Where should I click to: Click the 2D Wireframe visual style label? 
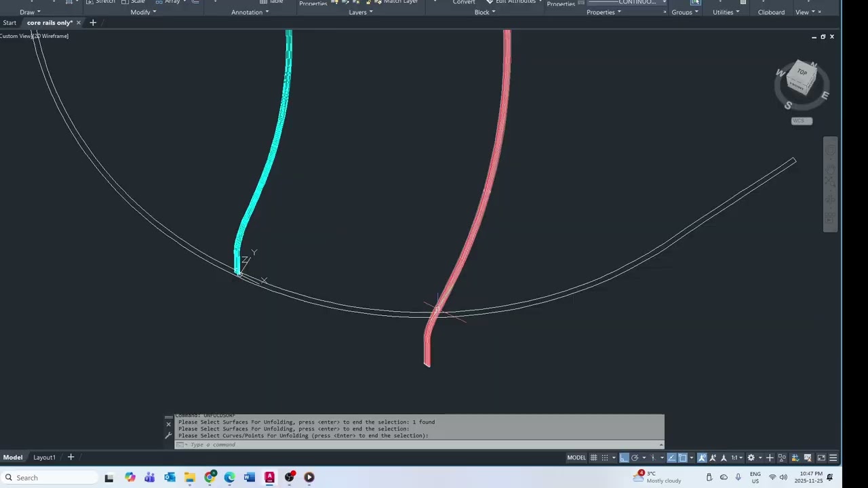52,36
